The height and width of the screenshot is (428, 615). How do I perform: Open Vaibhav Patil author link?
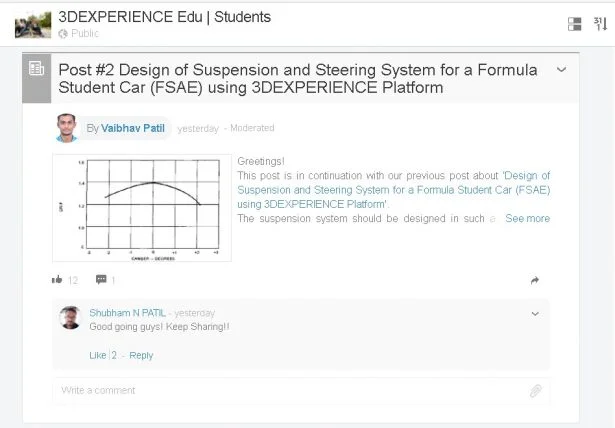click(x=133, y=128)
